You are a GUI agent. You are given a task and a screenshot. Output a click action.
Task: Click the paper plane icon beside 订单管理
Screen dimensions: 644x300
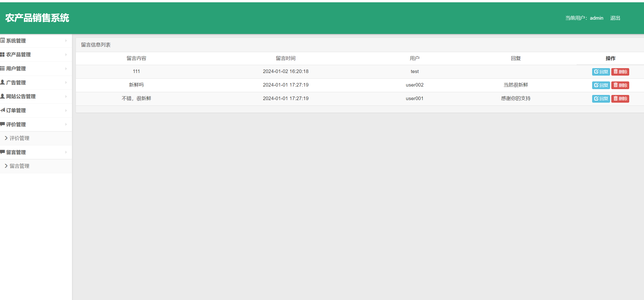[x=3, y=110]
